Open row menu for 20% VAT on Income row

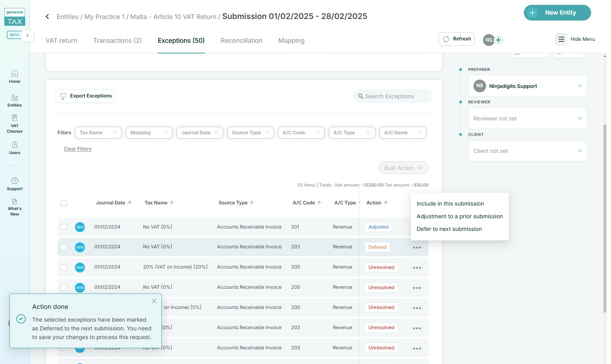[x=417, y=268]
